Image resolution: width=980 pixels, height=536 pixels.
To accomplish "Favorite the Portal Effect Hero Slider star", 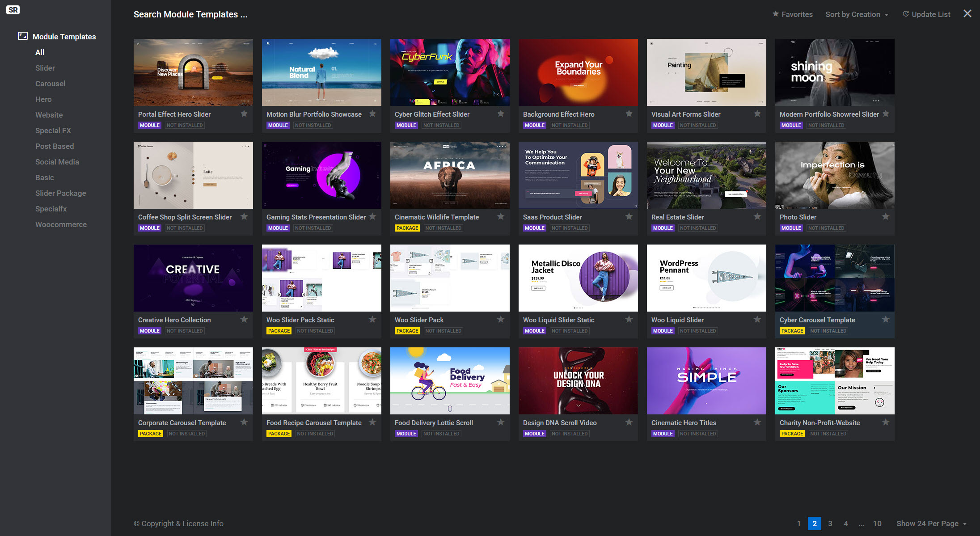I will (244, 114).
